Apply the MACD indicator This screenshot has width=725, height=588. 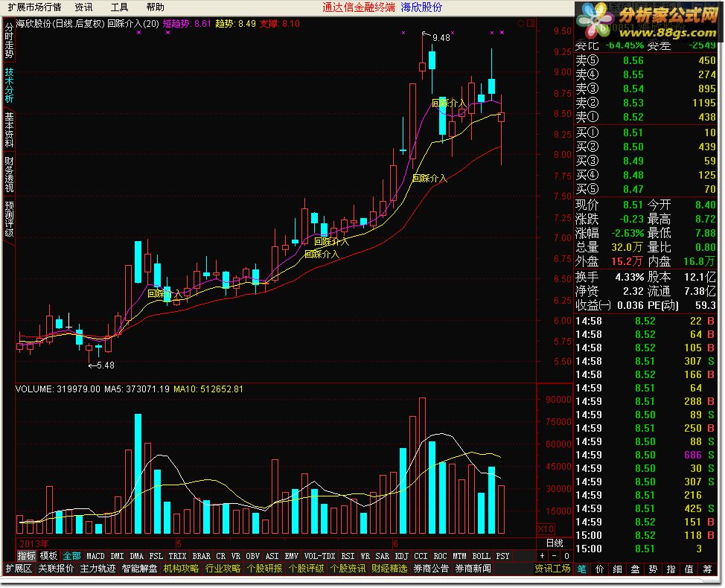tap(95, 556)
